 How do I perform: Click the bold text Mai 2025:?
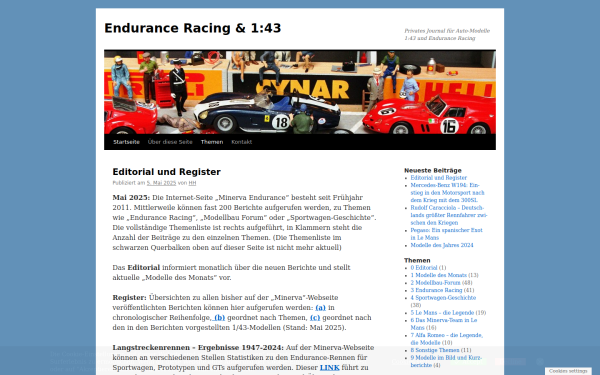click(131, 198)
